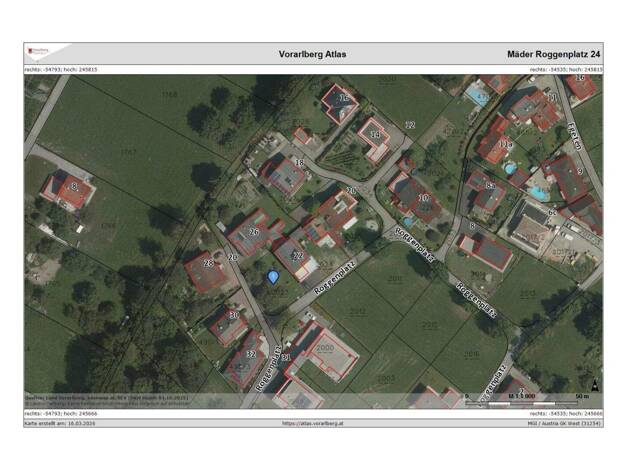Viewport: 626px width, 470px height.
Task: Open the atlas.vorarlberg.at link
Action: click(312, 423)
